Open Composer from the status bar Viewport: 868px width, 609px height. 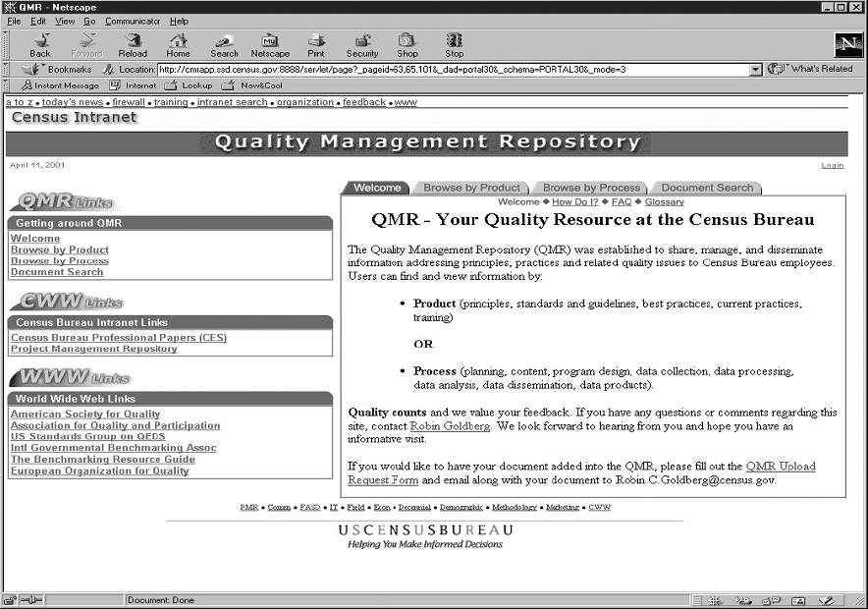point(827,600)
